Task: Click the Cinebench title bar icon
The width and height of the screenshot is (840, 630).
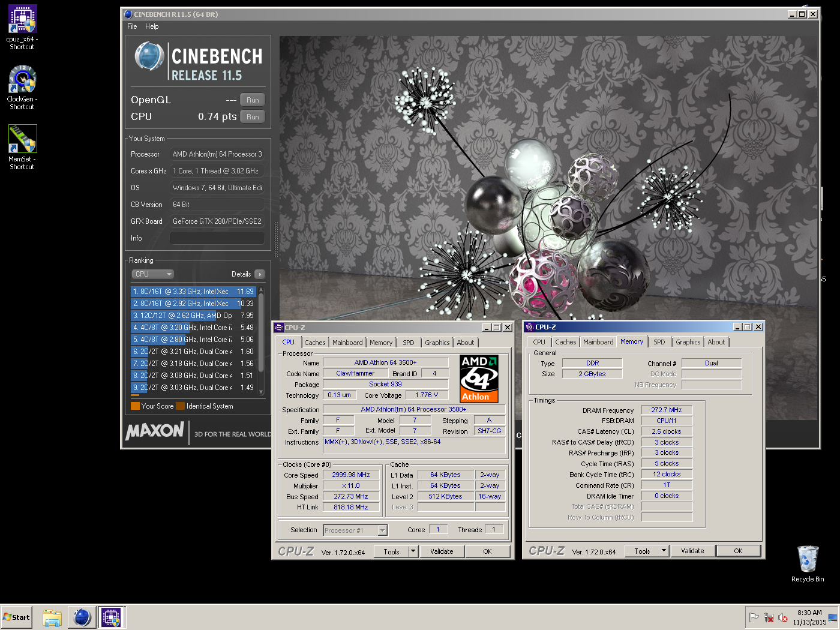Action: [128, 14]
